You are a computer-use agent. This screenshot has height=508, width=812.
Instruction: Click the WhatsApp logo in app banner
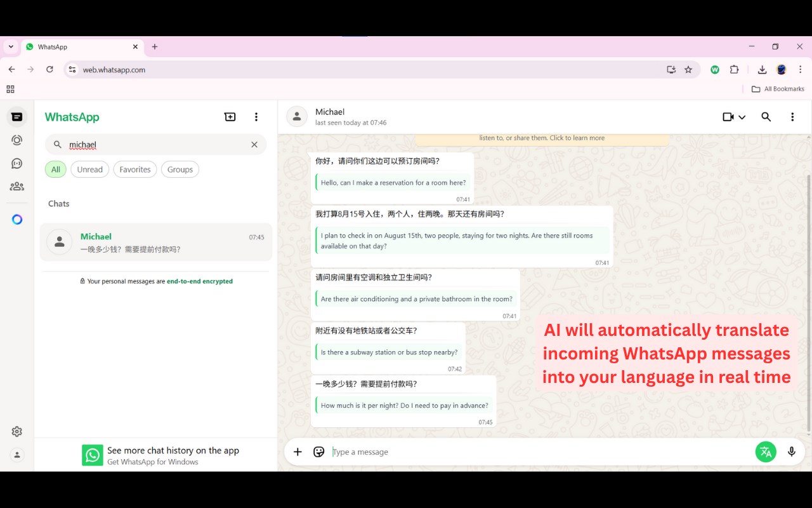pos(93,455)
